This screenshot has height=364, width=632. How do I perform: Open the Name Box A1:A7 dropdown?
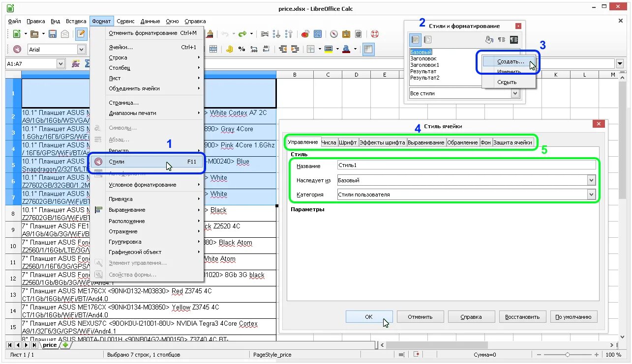(61, 63)
